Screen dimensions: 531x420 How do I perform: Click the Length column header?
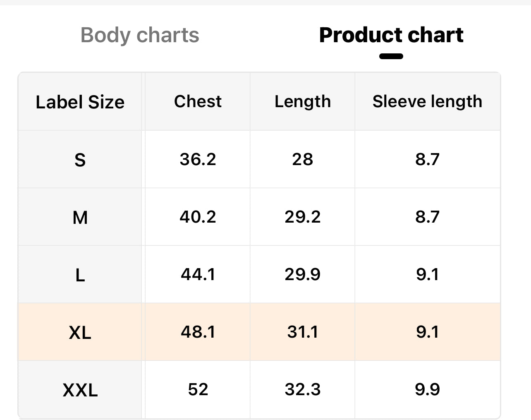(x=302, y=102)
